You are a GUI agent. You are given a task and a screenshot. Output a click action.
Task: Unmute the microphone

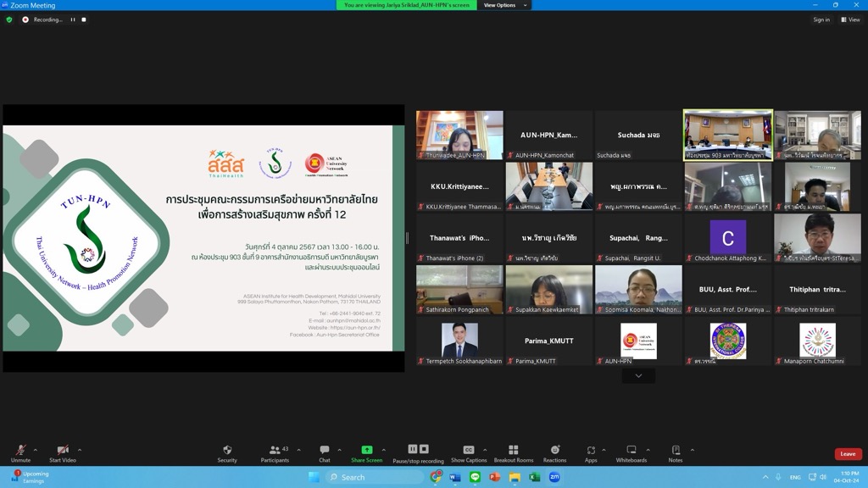pos(20,453)
